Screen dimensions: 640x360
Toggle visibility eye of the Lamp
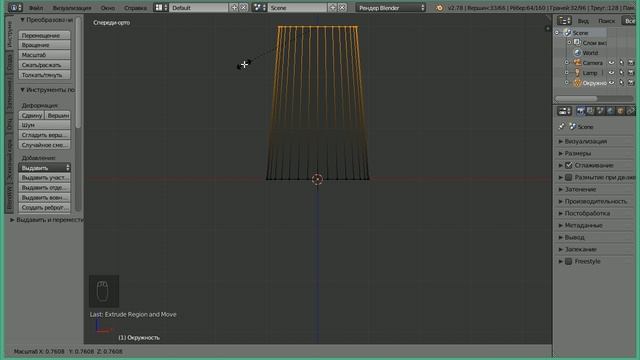[611, 73]
